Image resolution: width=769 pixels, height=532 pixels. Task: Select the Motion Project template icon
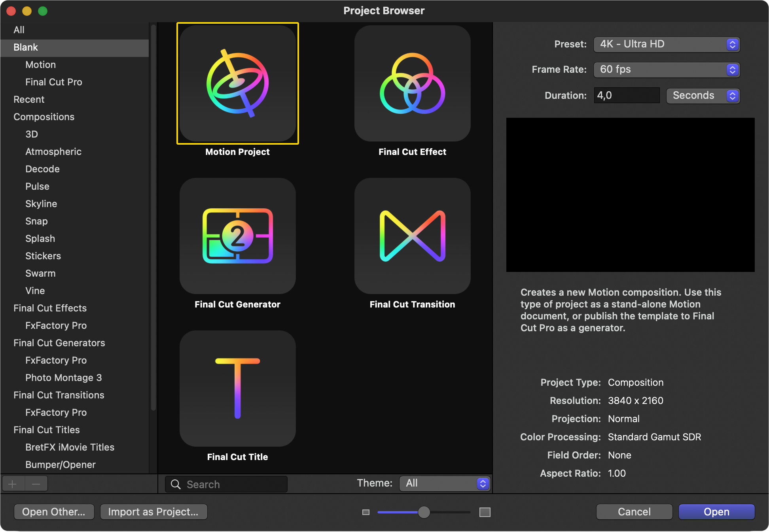(237, 83)
